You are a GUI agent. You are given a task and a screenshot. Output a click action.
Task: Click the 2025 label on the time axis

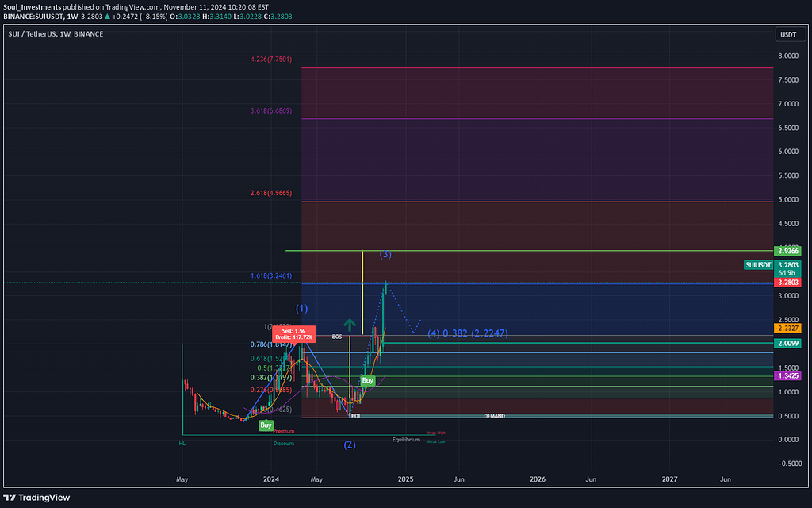tap(405, 479)
